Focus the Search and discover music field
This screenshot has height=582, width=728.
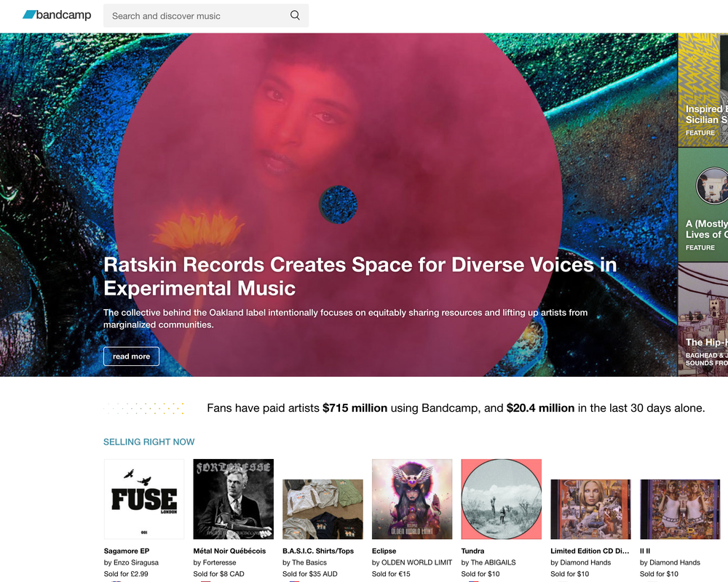(x=206, y=16)
